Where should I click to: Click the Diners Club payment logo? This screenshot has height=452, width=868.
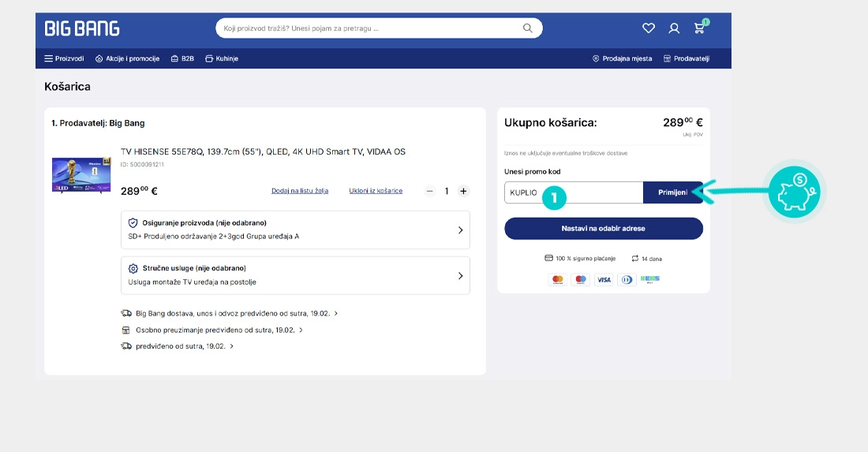[x=627, y=280]
